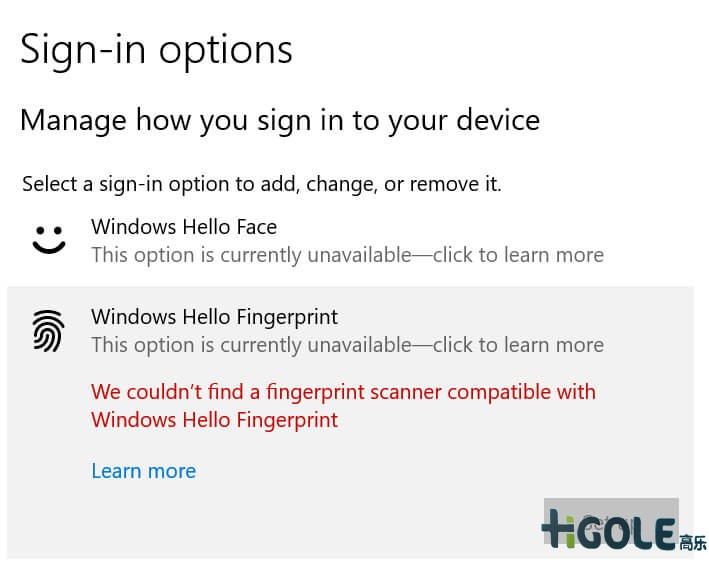Click the 'Select a sign-in option' instruction text

pos(261,184)
